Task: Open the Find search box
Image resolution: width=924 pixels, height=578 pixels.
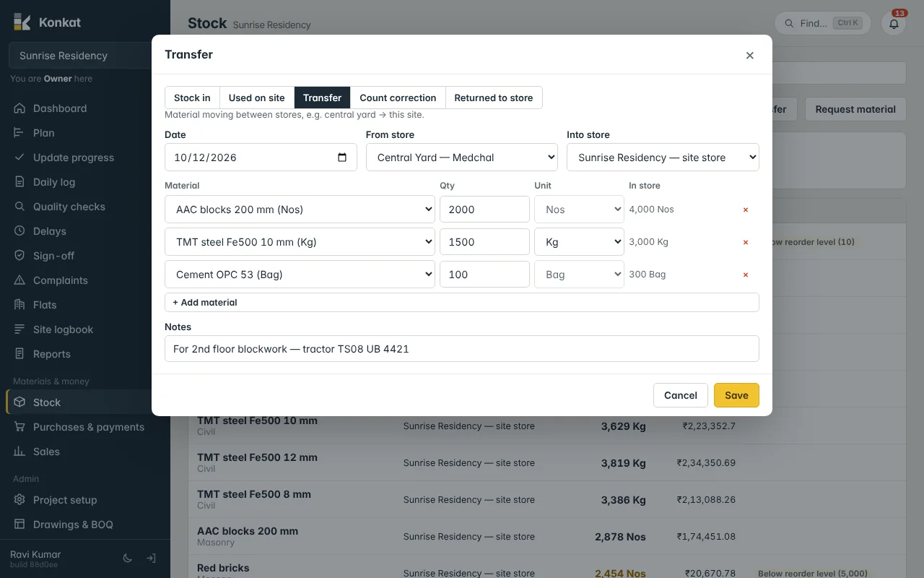Action: [x=822, y=23]
